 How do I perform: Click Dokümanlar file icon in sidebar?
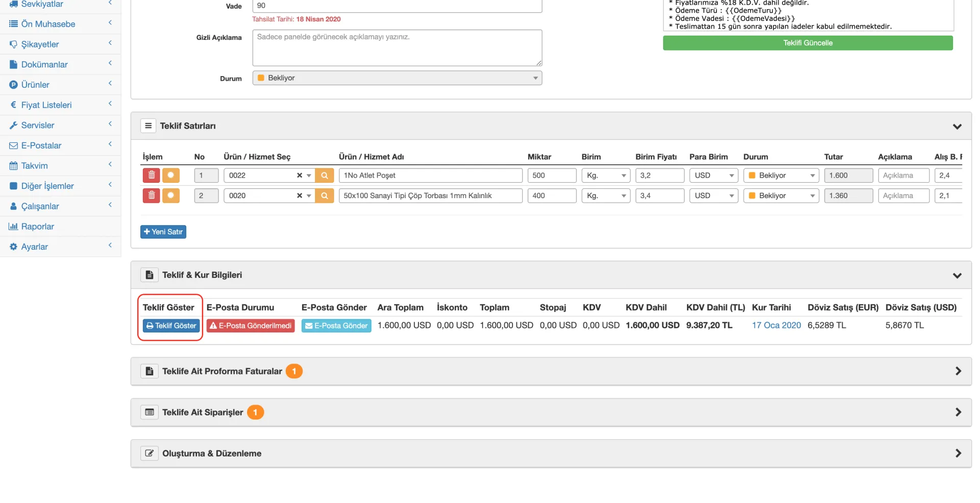(14, 64)
